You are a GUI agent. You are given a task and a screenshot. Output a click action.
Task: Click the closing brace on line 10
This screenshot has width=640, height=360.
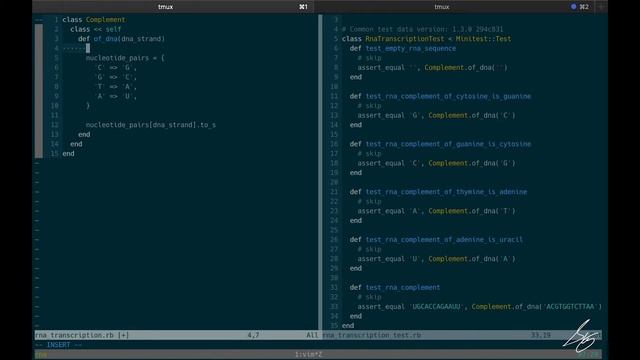click(88, 106)
